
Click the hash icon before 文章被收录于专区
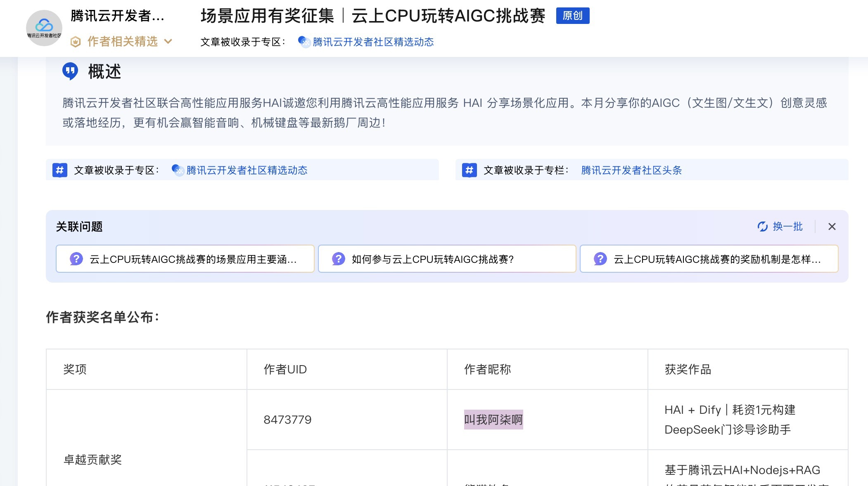tap(60, 170)
